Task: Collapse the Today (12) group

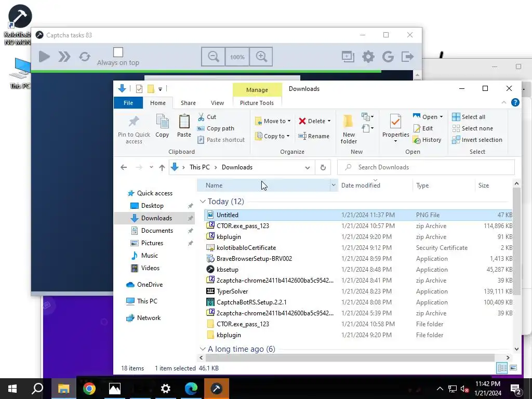Action: 203,202
